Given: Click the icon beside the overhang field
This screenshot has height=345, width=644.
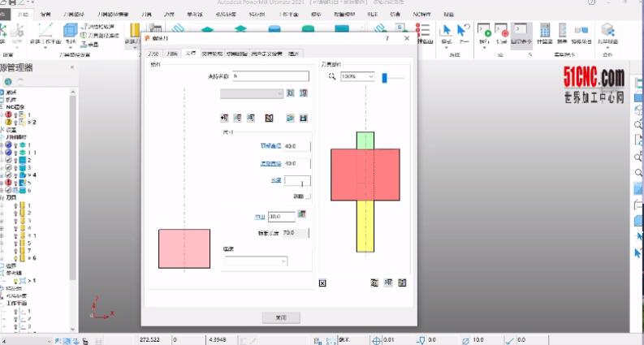Looking at the screenshot, I should pos(302,215).
